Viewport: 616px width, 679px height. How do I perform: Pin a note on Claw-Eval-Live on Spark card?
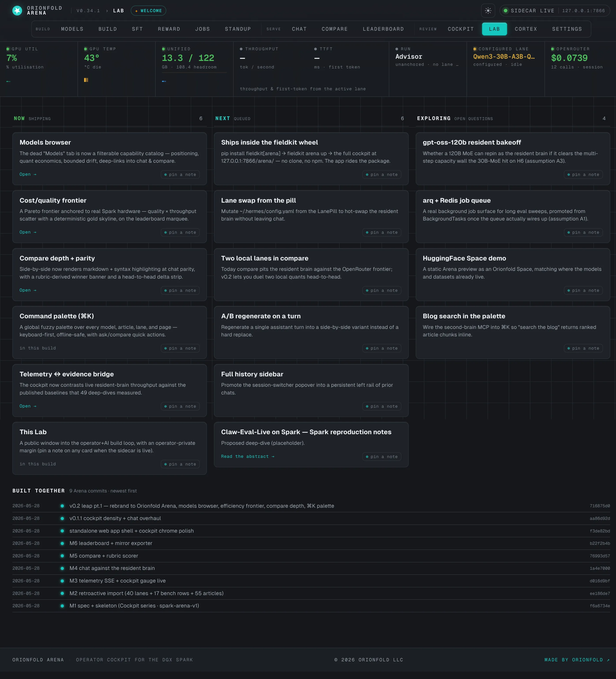pyautogui.click(x=382, y=457)
